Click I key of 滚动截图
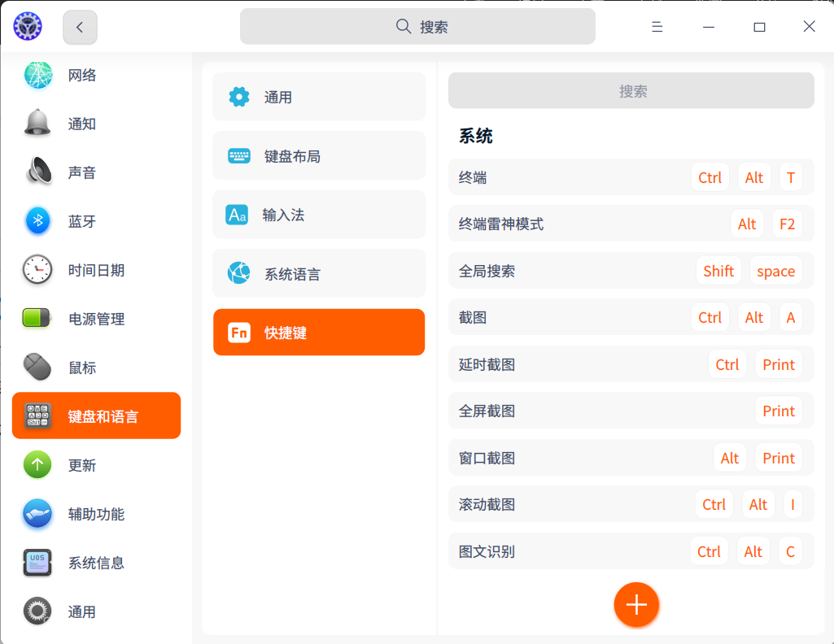The width and height of the screenshot is (834, 644). pos(793,504)
